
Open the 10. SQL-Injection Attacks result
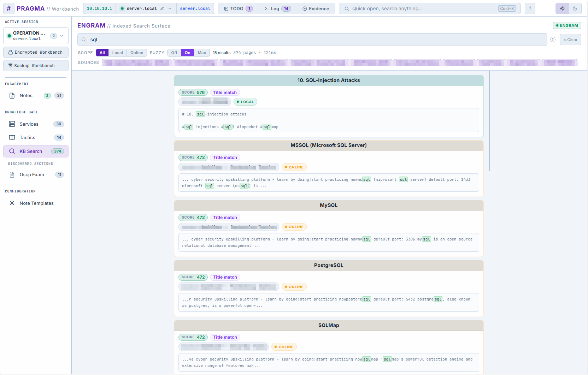329,80
